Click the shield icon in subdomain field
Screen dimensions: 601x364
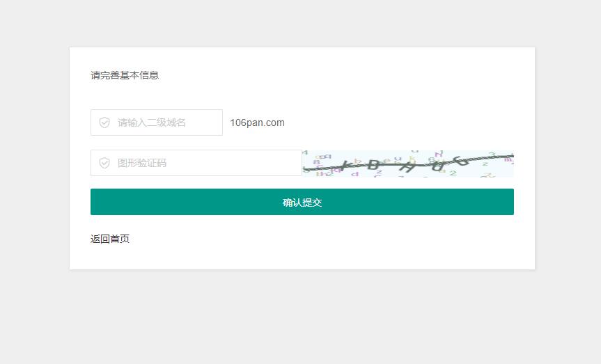tap(104, 122)
